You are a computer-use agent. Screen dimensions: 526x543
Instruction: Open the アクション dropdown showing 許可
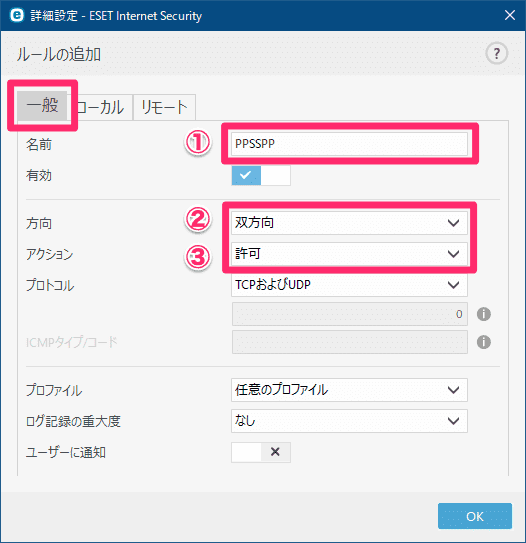(349, 254)
